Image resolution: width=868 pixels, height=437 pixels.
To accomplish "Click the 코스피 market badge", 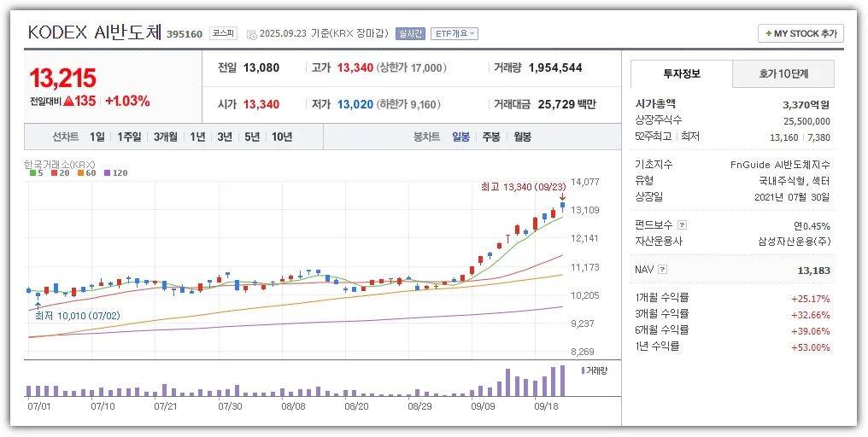I will [224, 34].
